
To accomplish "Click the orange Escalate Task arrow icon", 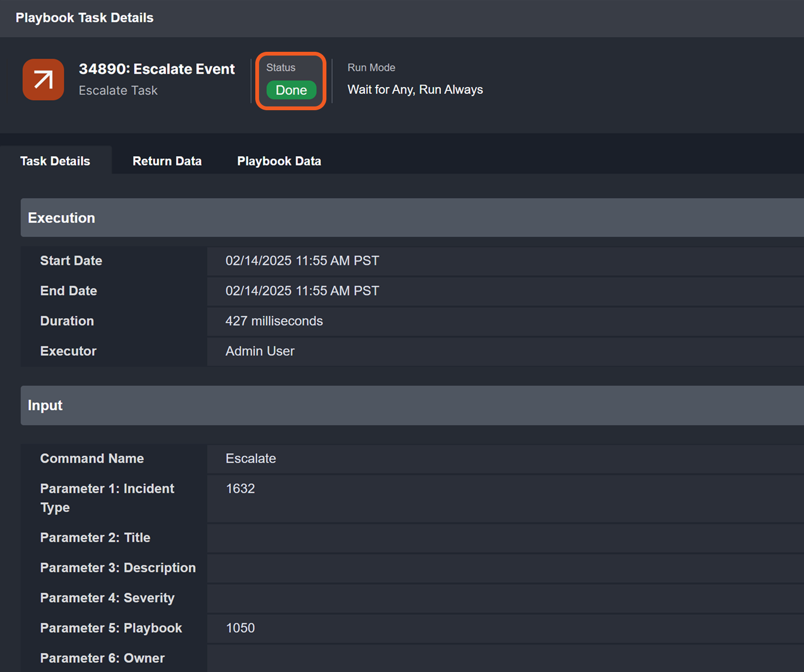I will [x=43, y=80].
